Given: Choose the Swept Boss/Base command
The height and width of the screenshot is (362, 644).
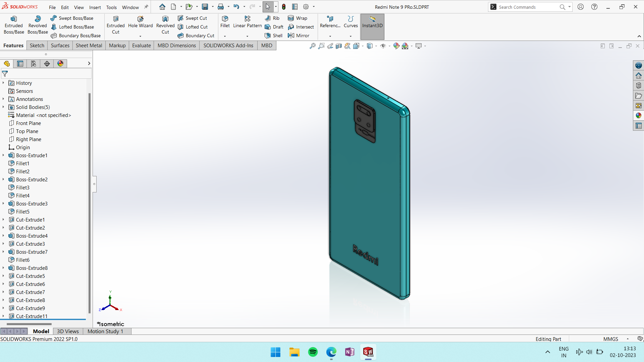Looking at the screenshot, I should click(72, 18).
